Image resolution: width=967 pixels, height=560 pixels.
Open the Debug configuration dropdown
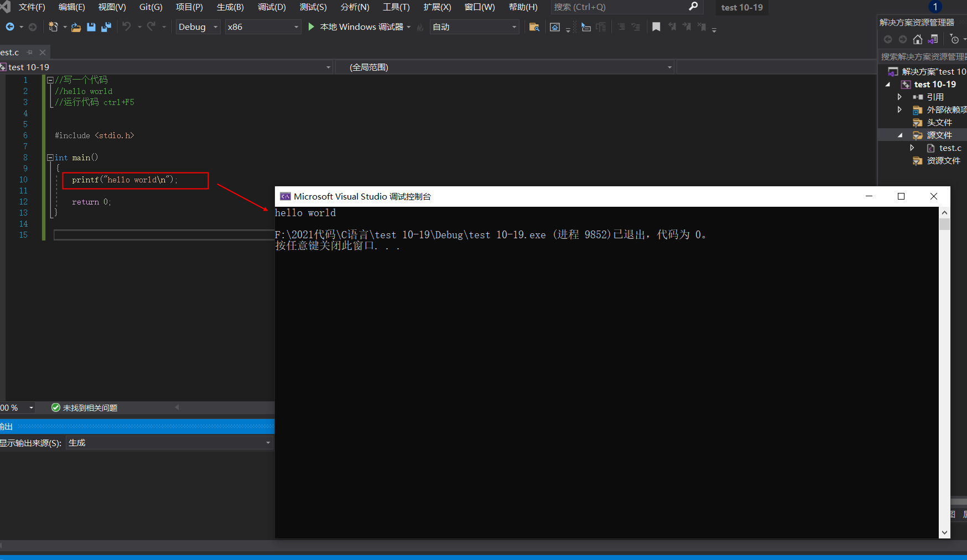[198, 27]
